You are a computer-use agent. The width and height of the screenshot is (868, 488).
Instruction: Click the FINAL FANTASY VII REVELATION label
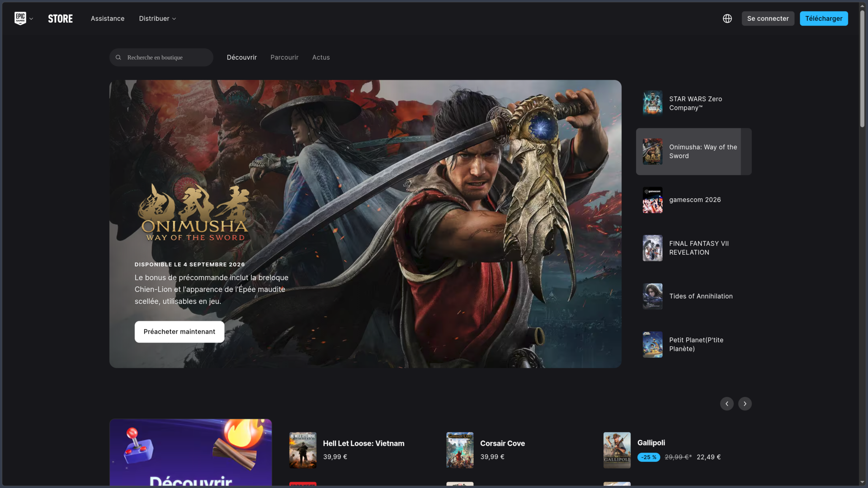pos(699,248)
